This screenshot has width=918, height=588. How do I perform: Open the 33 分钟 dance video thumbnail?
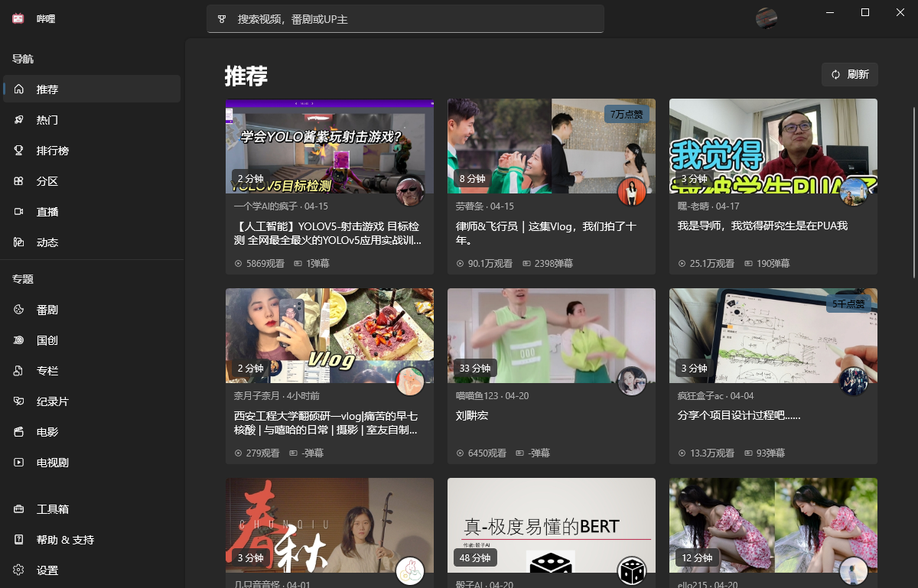tap(552, 336)
